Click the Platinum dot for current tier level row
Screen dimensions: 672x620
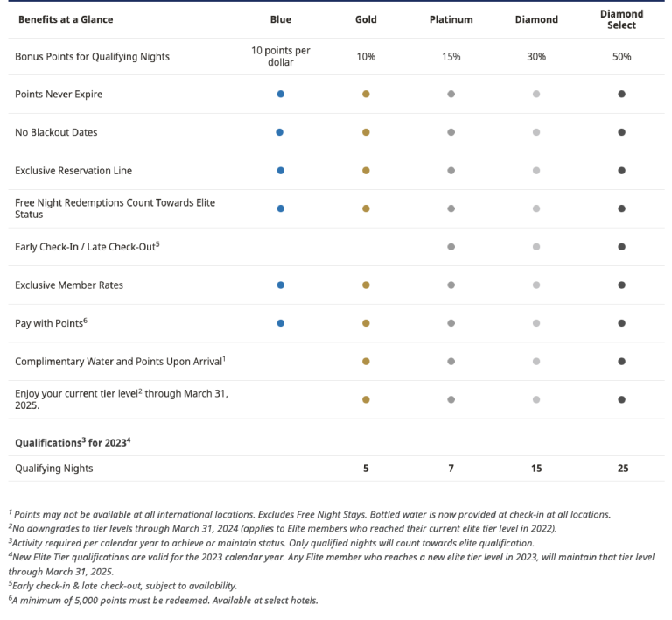(x=451, y=399)
